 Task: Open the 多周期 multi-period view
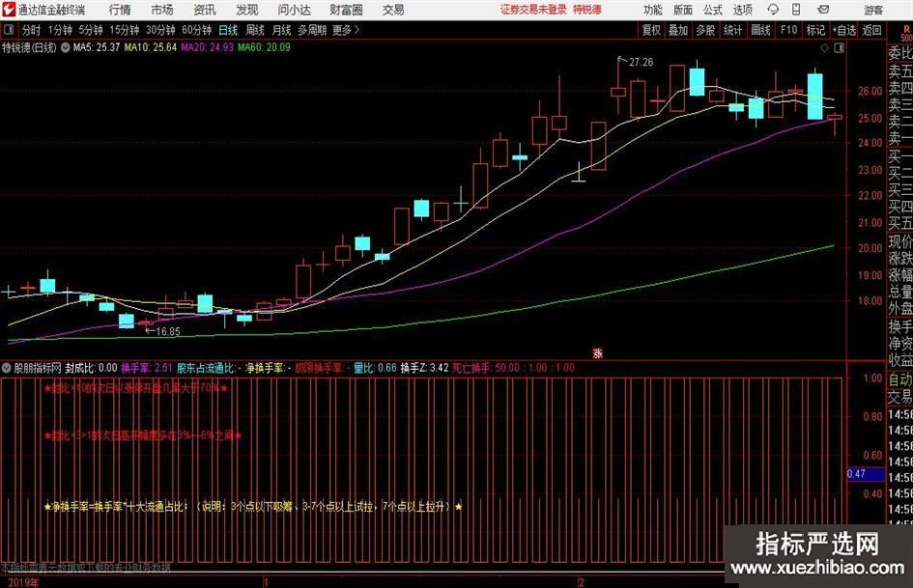tap(312, 30)
